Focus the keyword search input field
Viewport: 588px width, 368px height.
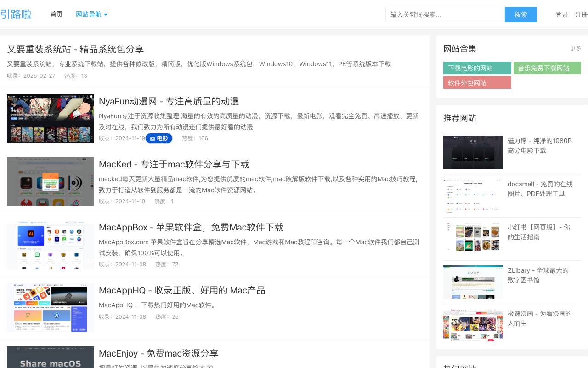click(x=445, y=15)
